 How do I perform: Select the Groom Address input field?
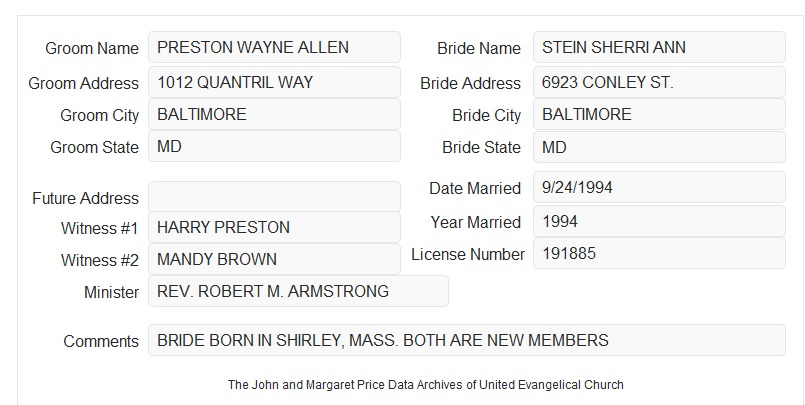click(274, 82)
